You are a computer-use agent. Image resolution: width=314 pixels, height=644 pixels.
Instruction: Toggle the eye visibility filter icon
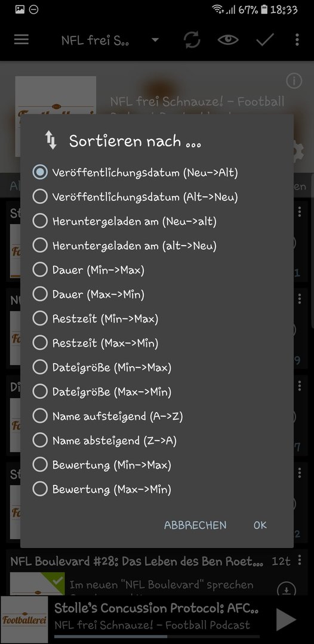click(228, 40)
